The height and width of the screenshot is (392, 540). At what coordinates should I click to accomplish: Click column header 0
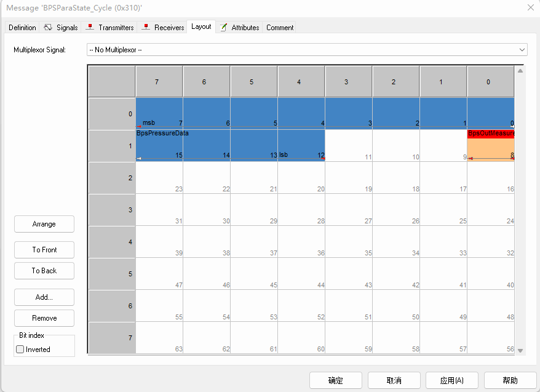coord(490,82)
